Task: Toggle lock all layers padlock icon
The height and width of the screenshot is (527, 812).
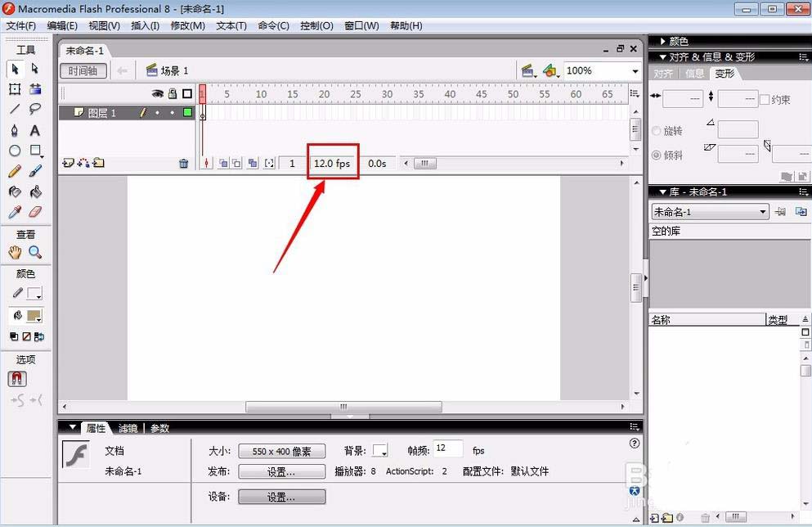Action: pyautogui.click(x=173, y=94)
